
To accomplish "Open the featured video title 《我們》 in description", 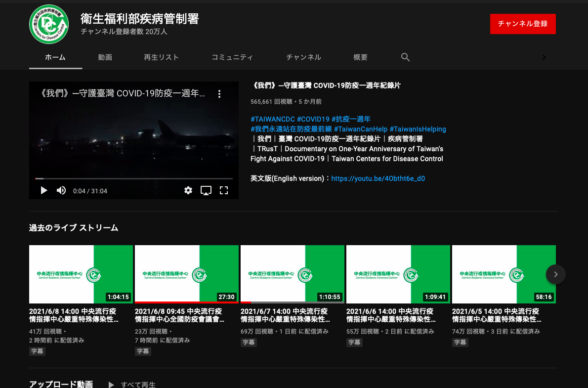I will pos(326,86).
